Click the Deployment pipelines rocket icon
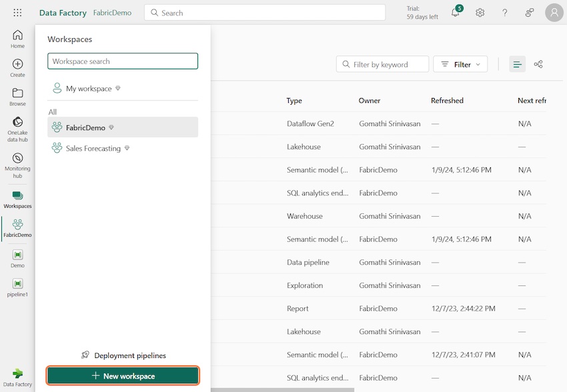 85,355
